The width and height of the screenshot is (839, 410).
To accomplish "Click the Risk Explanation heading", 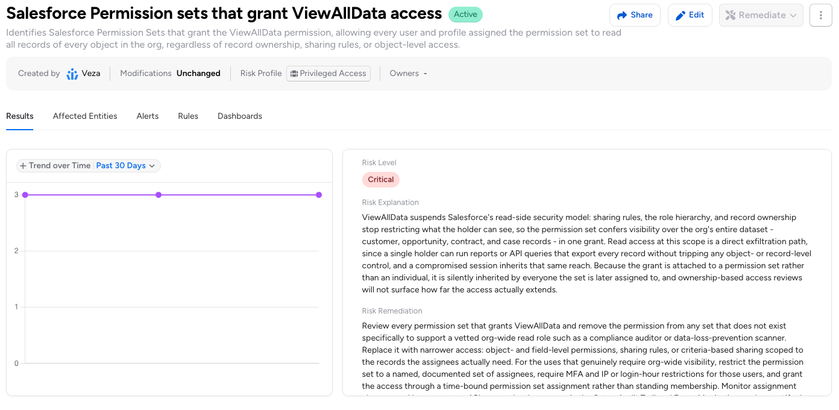I will 390,203.
